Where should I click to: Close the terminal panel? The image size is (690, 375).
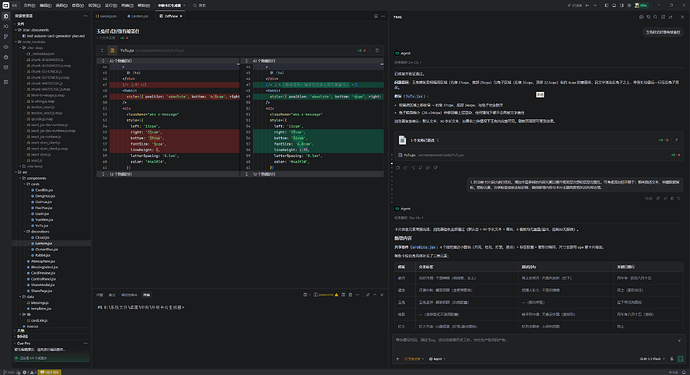(x=382, y=295)
